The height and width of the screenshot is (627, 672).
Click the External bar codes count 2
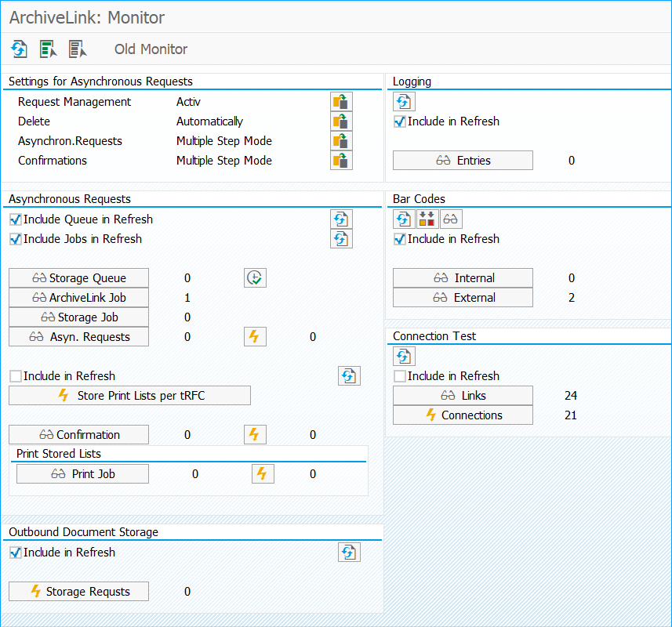pyautogui.click(x=572, y=298)
